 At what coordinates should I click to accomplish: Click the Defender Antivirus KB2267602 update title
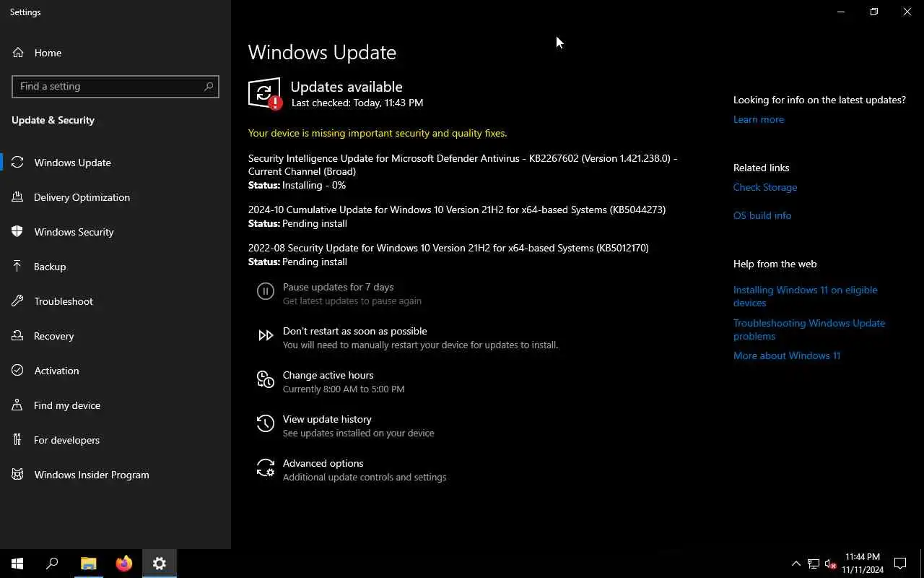pos(463,165)
